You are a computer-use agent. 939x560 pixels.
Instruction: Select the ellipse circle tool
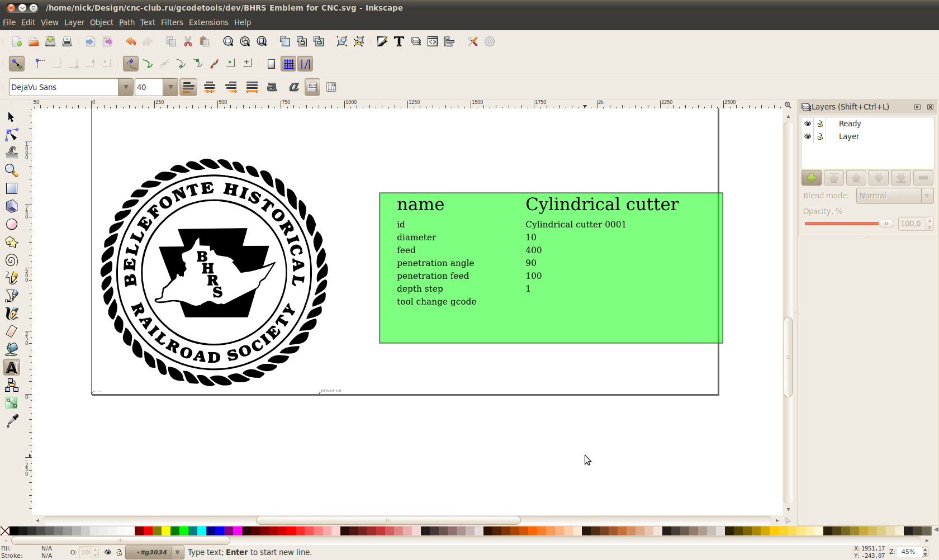pyautogui.click(x=11, y=224)
